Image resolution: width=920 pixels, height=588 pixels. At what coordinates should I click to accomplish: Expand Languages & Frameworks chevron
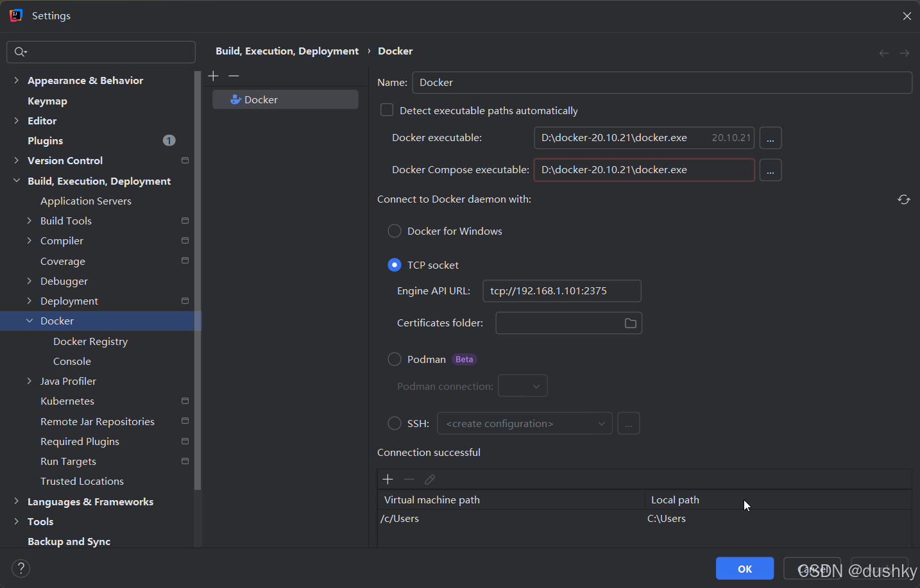(17, 501)
